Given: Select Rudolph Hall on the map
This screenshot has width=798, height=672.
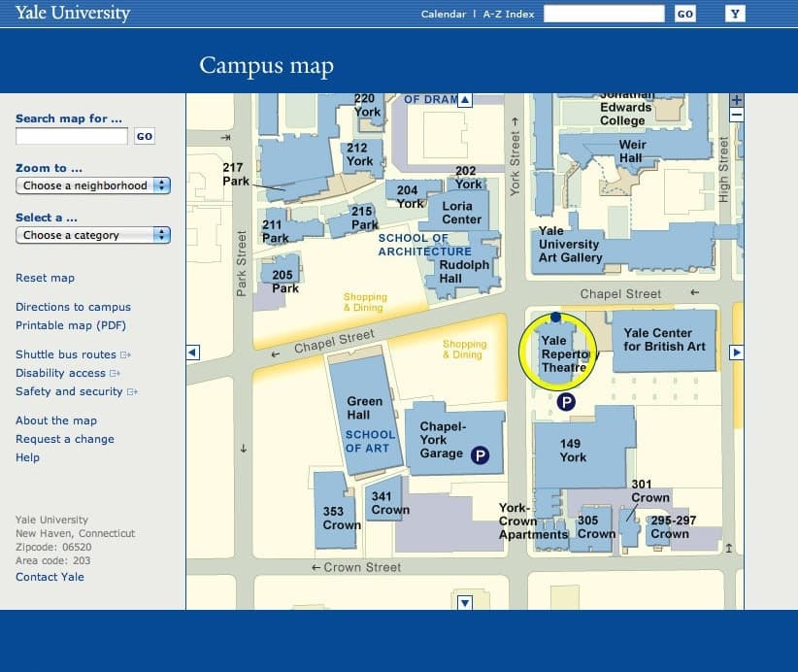Looking at the screenshot, I should [x=464, y=272].
